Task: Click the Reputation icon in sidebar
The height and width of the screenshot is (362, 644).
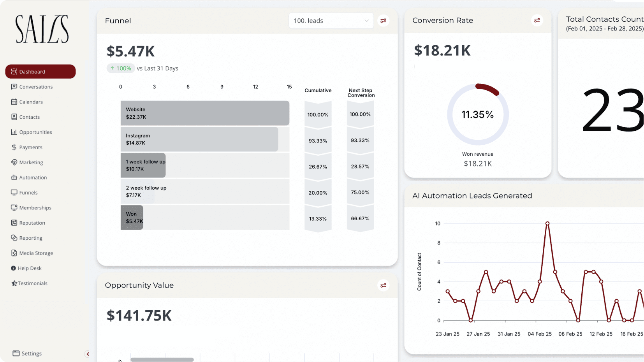Action: tap(14, 223)
